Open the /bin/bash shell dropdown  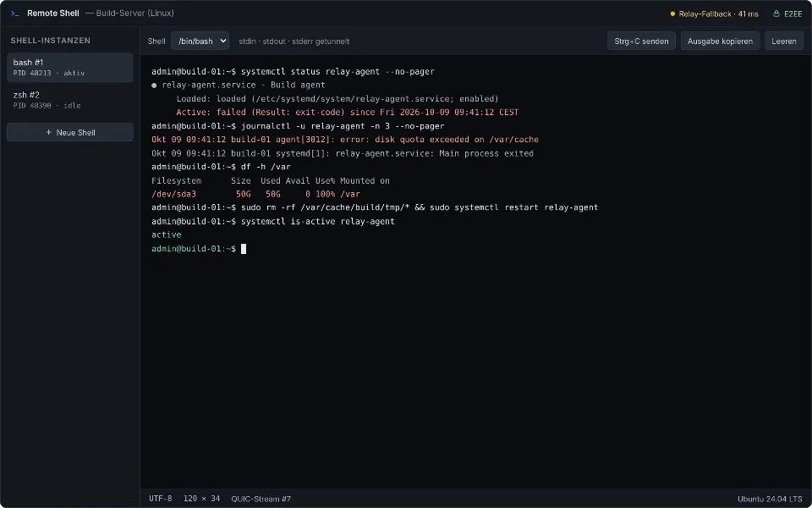200,41
